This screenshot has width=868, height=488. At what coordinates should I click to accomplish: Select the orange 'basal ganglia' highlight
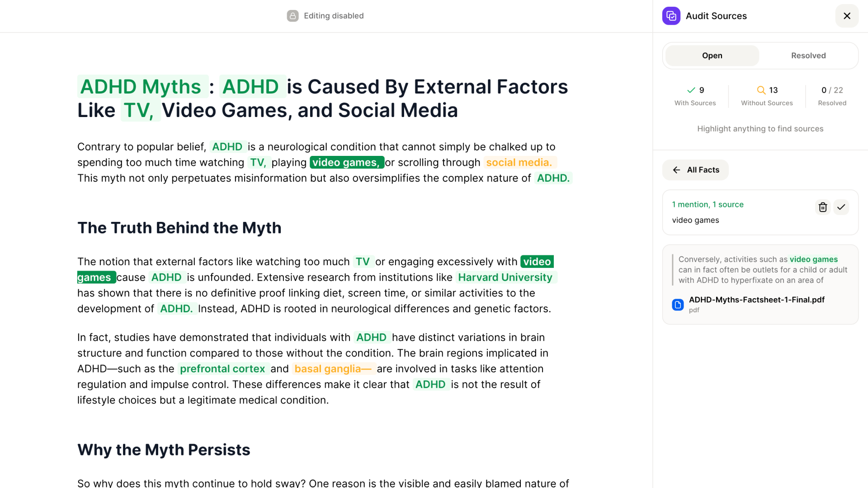point(332,369)
